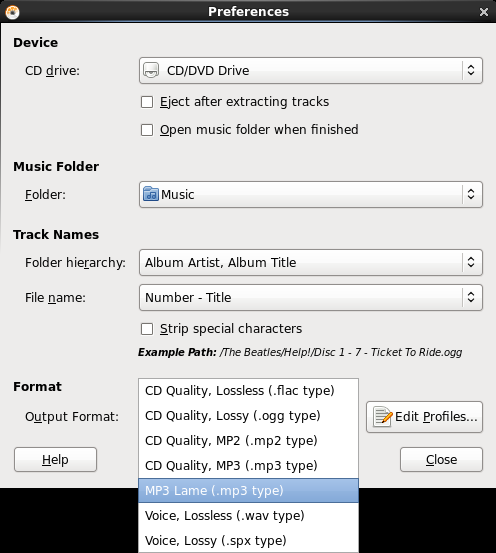The image size is (496, 553).
Task: Click the pencil icon on Edit Profiles
Action: 382,417
